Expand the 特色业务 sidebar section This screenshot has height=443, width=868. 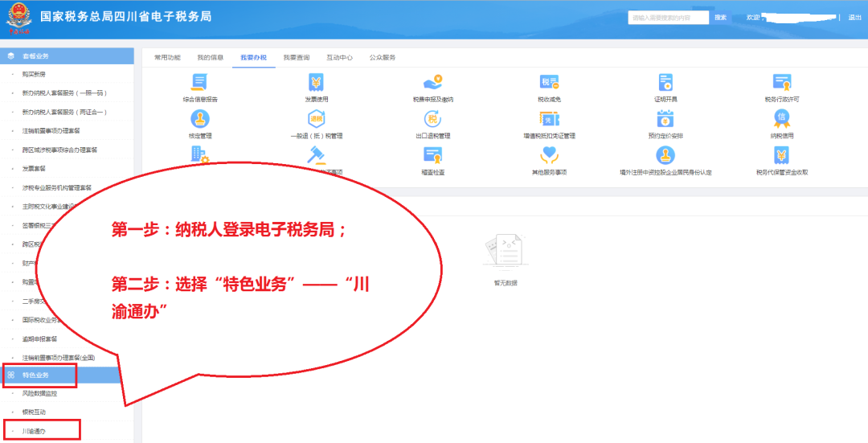36,375
